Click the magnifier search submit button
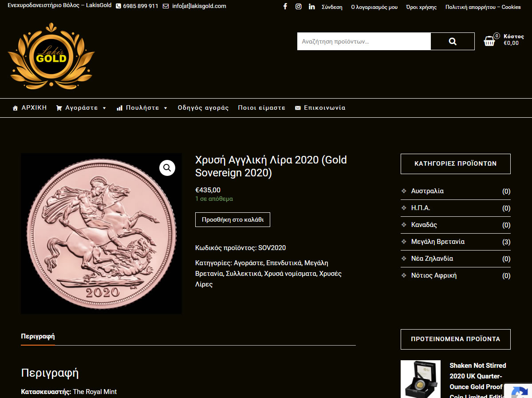532x398 pixels. 452,41
